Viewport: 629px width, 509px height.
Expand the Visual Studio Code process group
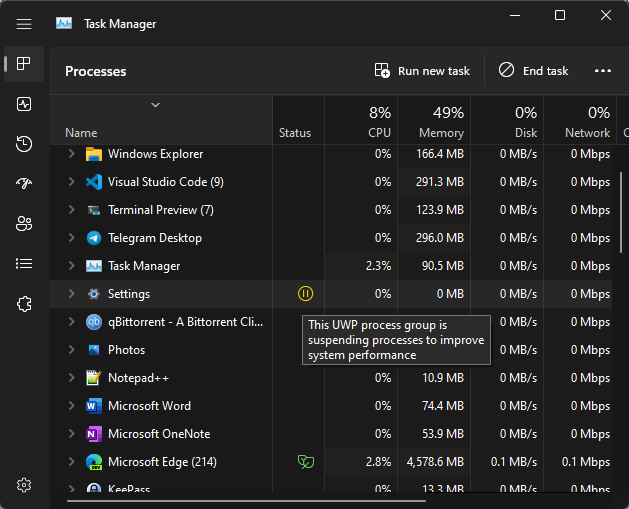click(71, 182)
